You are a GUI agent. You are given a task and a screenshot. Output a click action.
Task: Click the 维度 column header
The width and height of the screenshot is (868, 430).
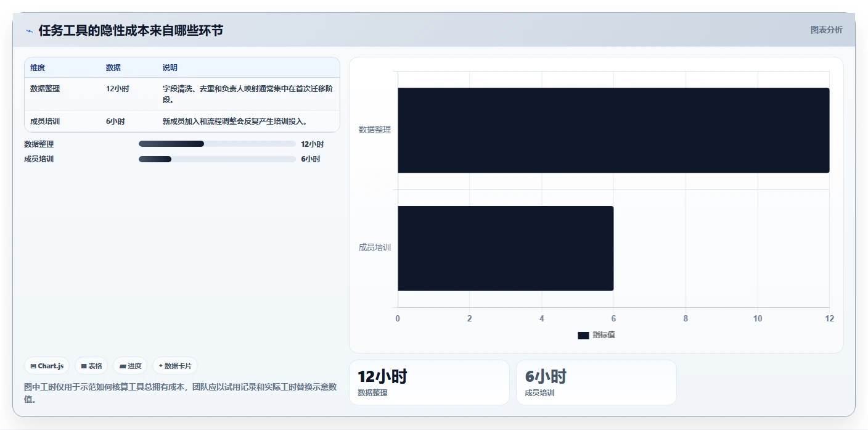point(38,68)
